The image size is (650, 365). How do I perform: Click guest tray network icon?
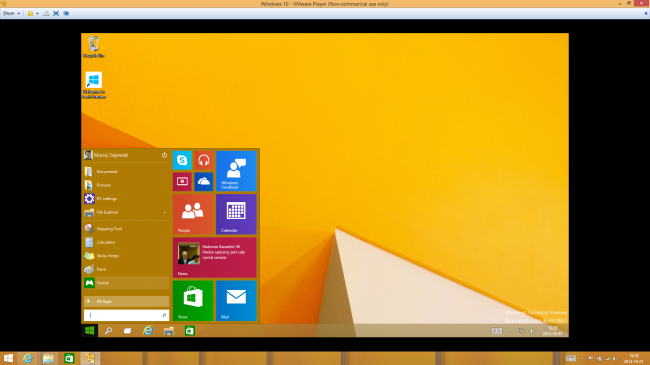click(521, 331)
